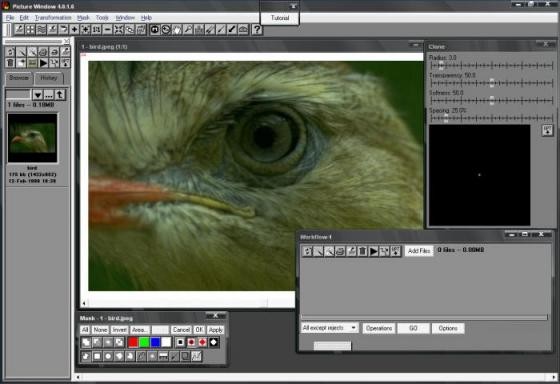Click the 1:1 zoom icon
Screen dimensions: 560x384
[x=96, y=30]
